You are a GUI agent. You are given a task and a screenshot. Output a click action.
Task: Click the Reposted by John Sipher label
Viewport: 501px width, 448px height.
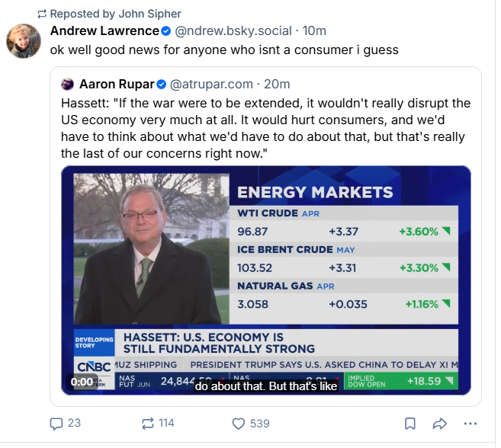click(116, 14)
